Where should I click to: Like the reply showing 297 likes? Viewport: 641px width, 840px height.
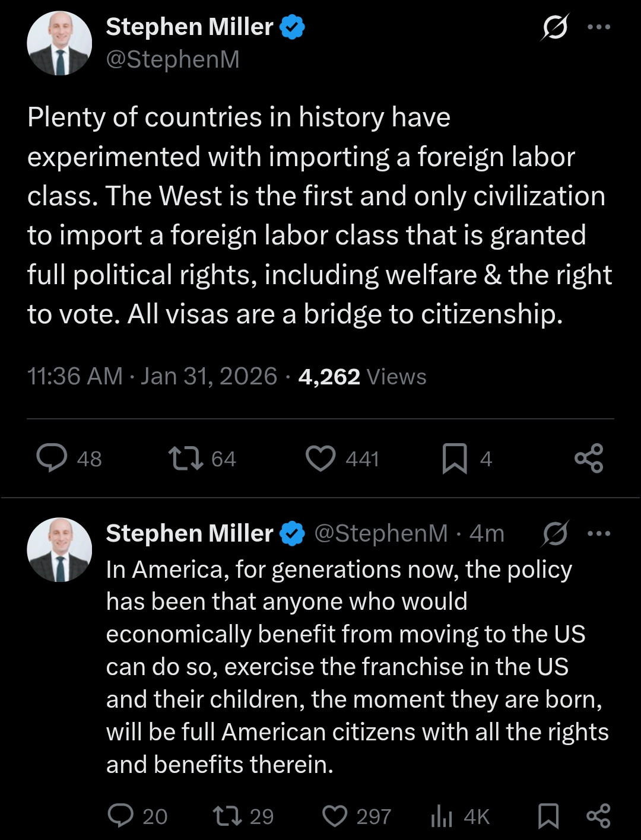[335, 816]
